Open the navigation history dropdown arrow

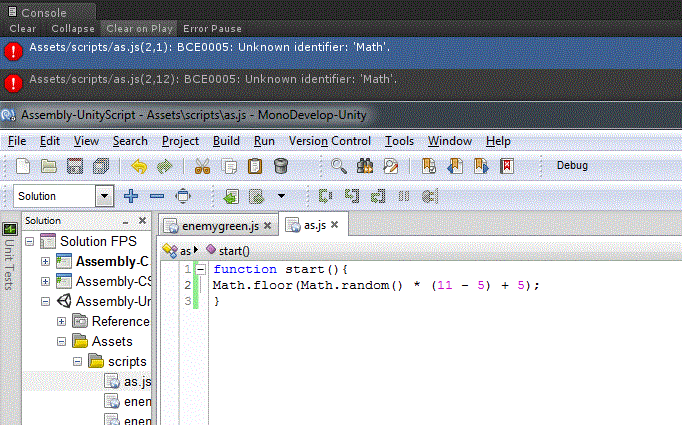(281, 196)
